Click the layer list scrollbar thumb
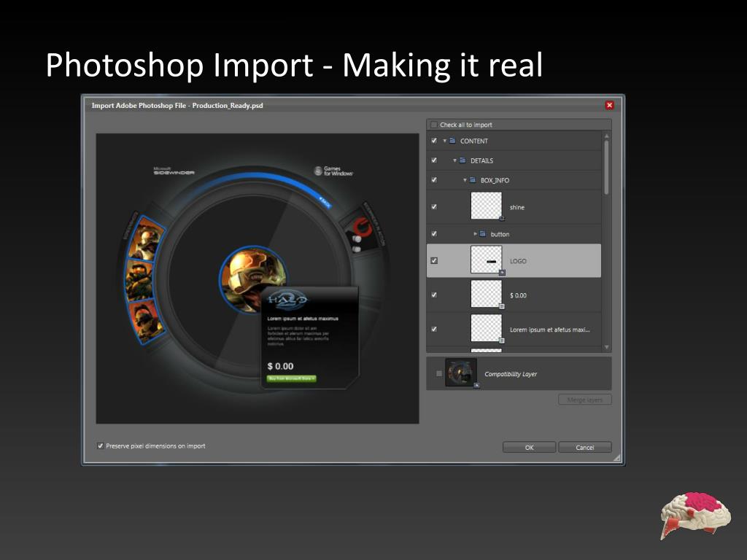This screenshot has width=747, height=560. [x=606, y=167]
